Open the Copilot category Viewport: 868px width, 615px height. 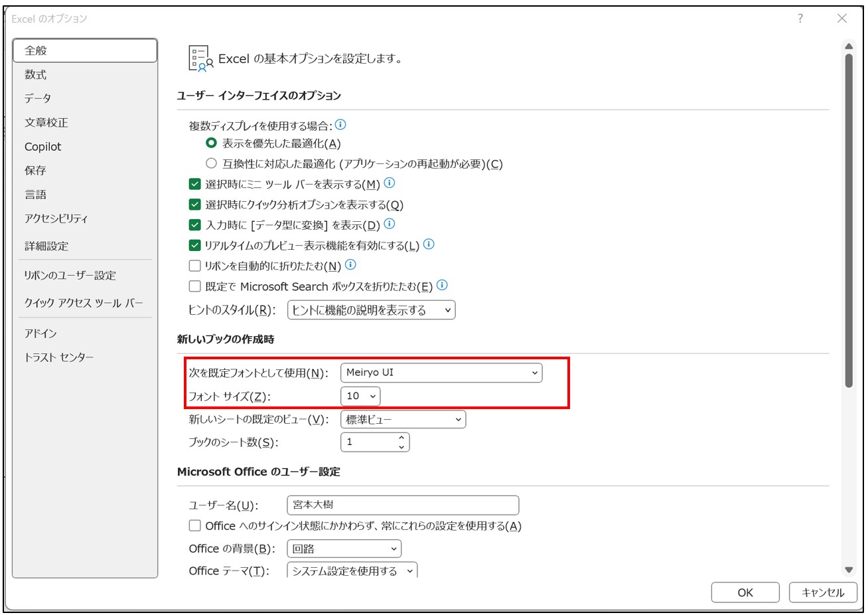[x=85, y=146]
